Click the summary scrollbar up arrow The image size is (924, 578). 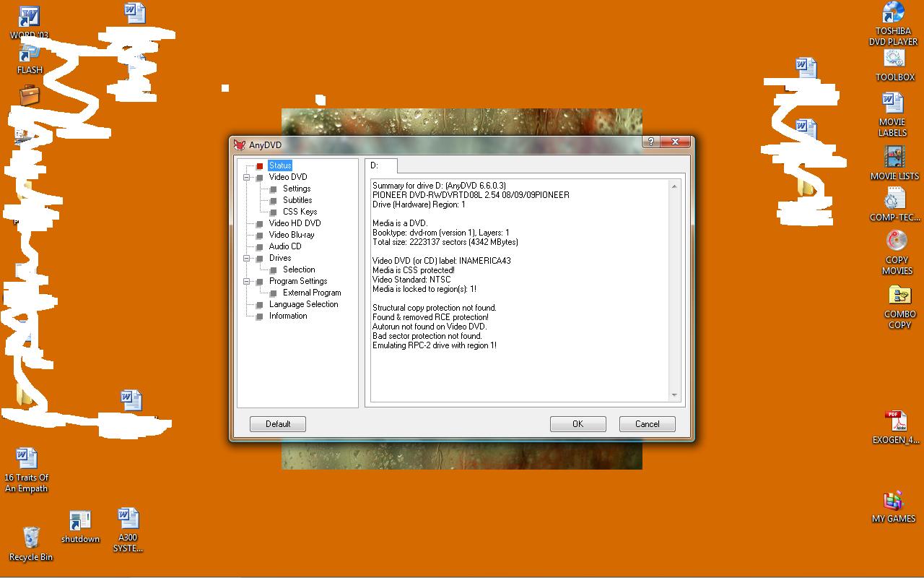click(x=675, y=186)
